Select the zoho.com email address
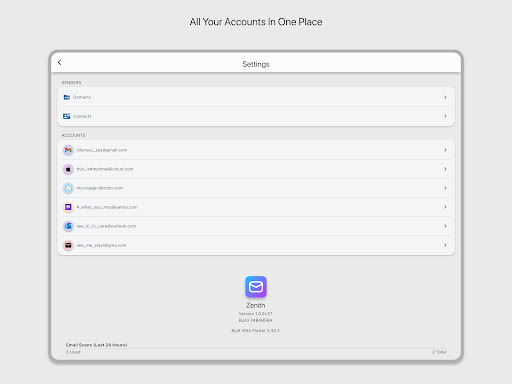The height and width of the screenshot is (384, 512). point(99,188)
